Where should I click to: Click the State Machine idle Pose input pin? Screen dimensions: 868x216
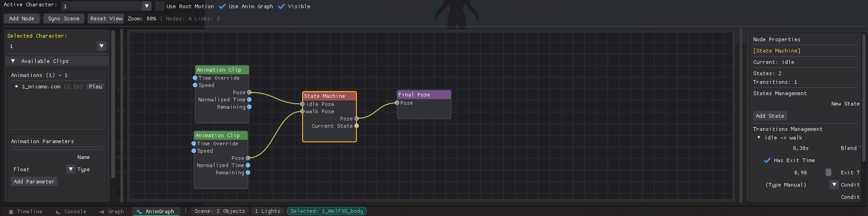pos(303,104)
